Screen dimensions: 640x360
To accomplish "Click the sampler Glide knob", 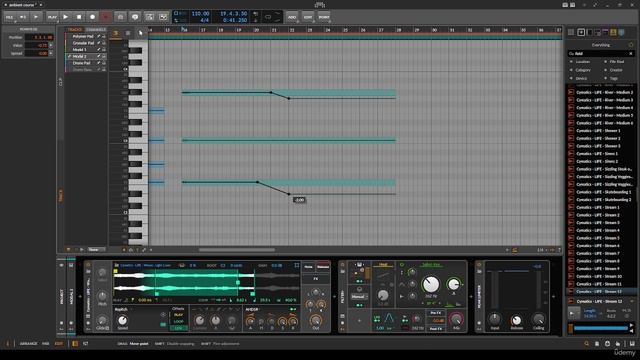I will (102, 319).
